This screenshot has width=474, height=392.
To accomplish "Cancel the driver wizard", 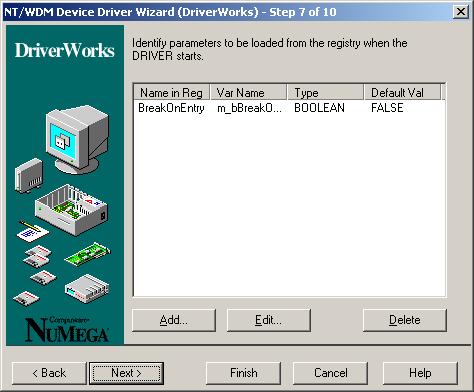I will coord(330,373).
